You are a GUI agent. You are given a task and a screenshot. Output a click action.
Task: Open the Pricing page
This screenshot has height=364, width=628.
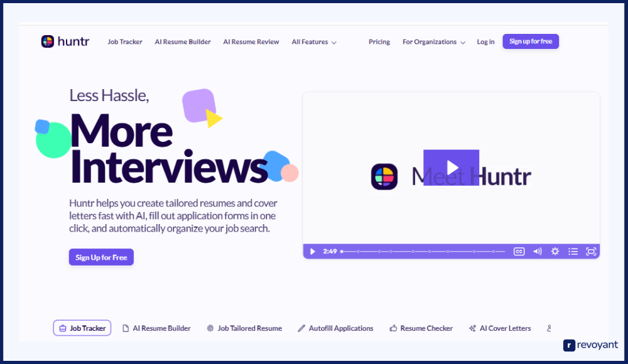point(379,41)
